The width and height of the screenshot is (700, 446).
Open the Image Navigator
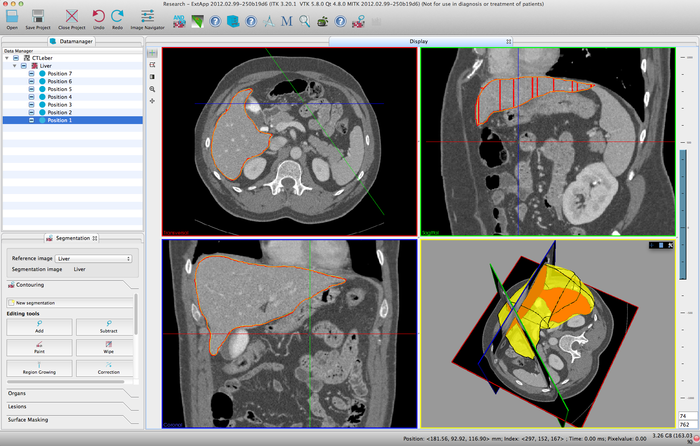147,19
